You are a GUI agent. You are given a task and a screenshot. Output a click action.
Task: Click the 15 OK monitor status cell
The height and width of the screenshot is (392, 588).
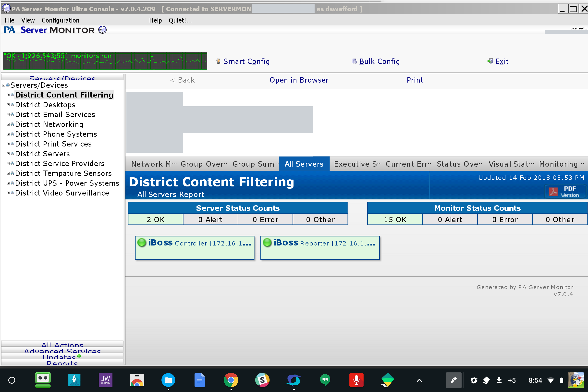[395, 220]
